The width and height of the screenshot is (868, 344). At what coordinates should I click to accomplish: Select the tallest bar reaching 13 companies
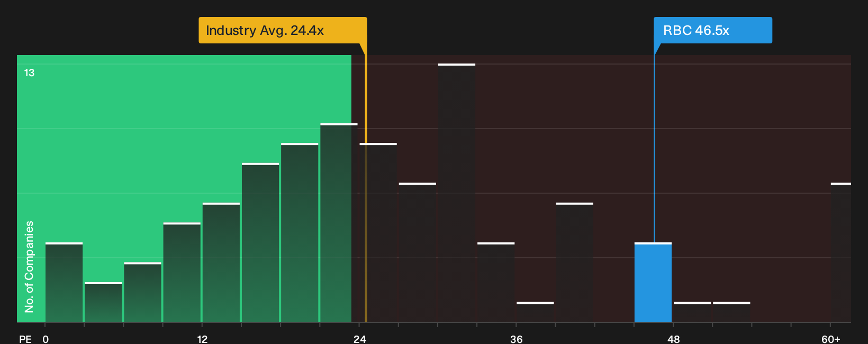[x=457, y=193]
